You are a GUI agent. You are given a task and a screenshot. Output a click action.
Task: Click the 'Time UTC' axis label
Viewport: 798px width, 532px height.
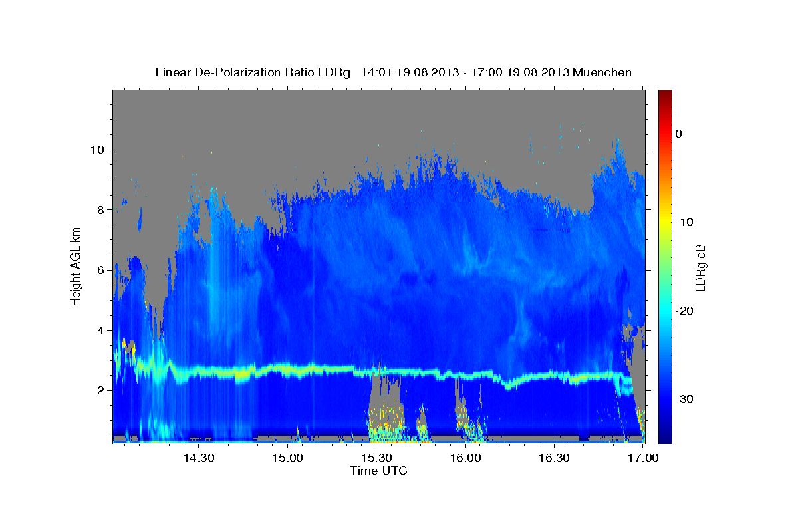(378, 471)
